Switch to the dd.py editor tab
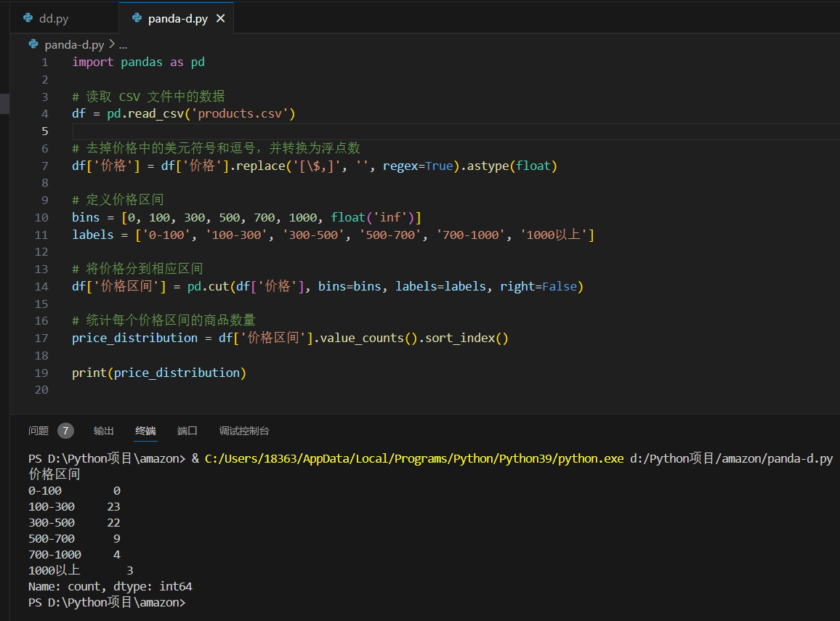This screenshot has height=621, width=840. [x=64, y=19]
